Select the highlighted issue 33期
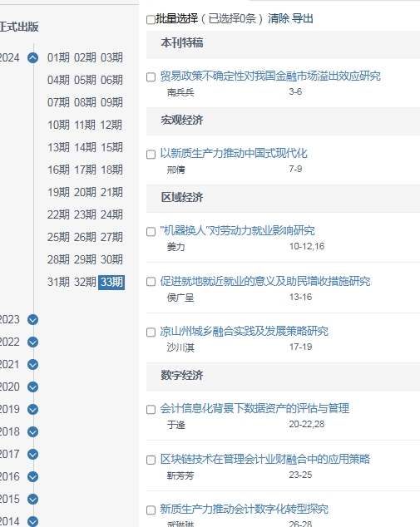The image size is (420, 527). [x=111, y=282]
